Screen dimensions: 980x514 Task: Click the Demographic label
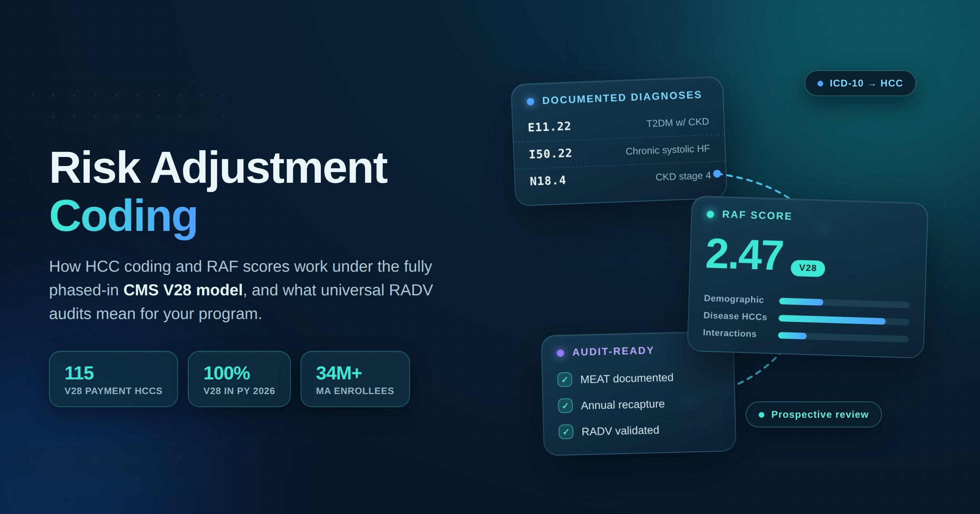click(734, 299)
